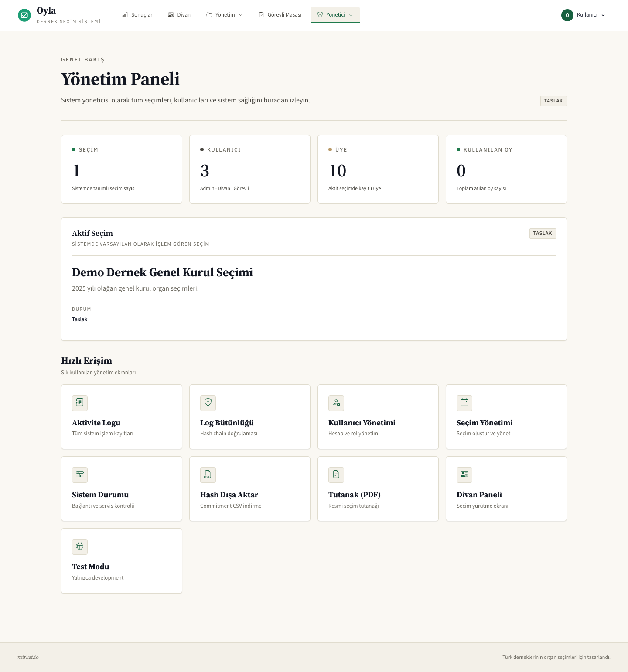Open the Divan Paneli card title
Image resolution: width=628 pixels, height=672 pixels.
pyautogui.click(x=479, y=495)
